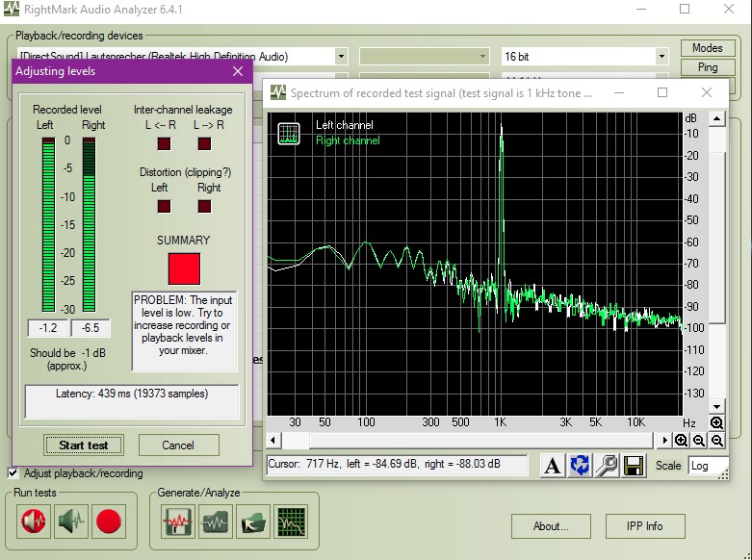Click the Modes button
The width and height of the screenshot is (752, 560).
(708, 48)
